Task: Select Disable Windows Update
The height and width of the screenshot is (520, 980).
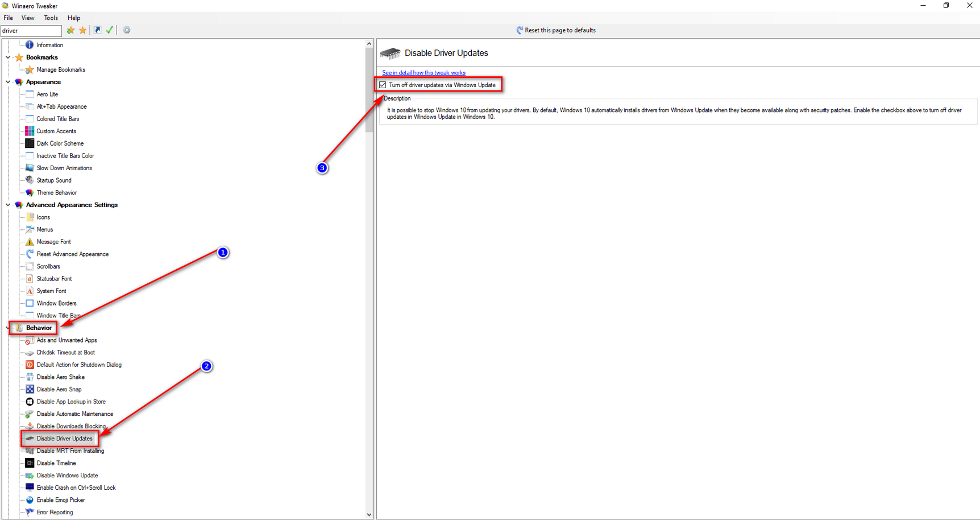Action: click(67, 476)
